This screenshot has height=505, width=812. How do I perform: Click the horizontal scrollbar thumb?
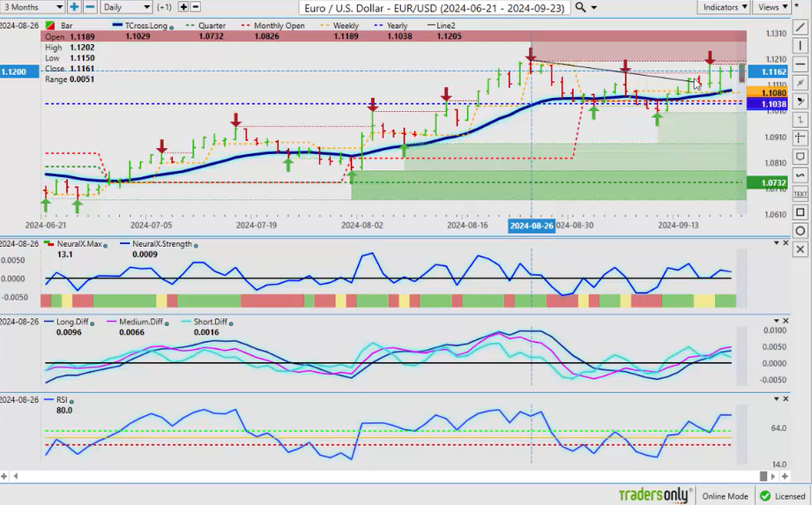pyautogui.click(x=764, y=476)
